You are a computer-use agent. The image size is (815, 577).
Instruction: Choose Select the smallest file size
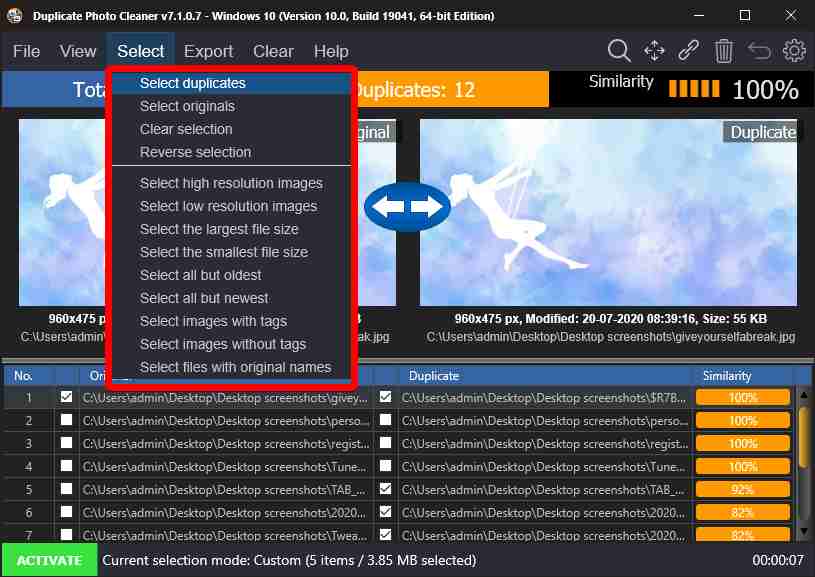click(x=232, y=252)
